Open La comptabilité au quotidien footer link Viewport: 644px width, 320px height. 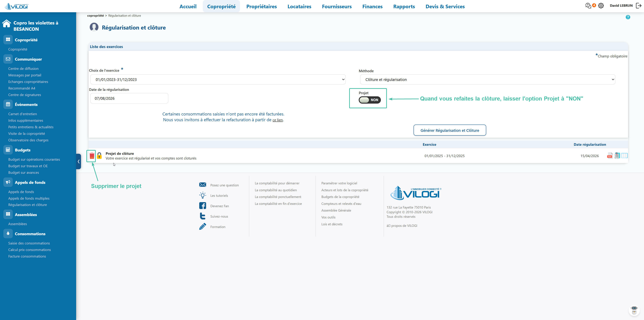pos(276,190)
